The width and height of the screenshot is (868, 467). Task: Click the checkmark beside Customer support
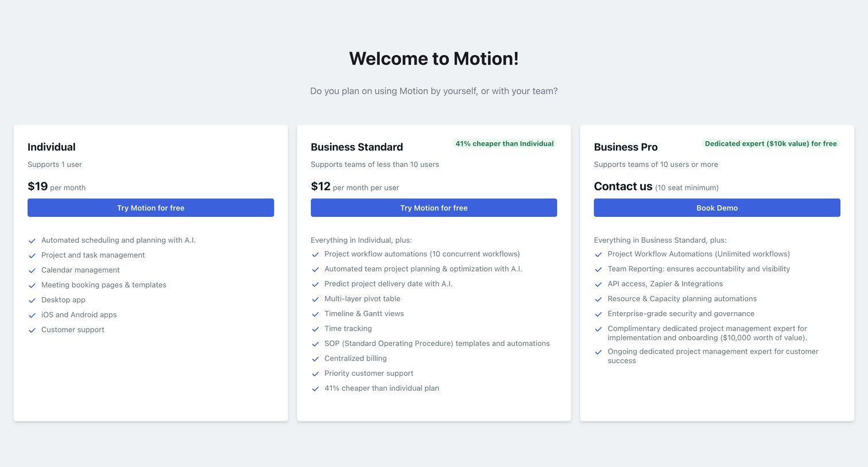pos(32,330)
